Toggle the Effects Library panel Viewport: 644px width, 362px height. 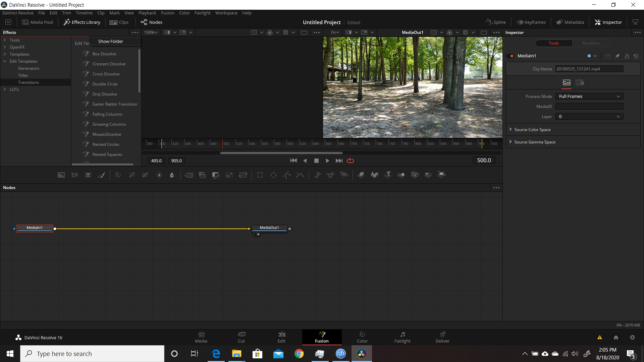82,22
